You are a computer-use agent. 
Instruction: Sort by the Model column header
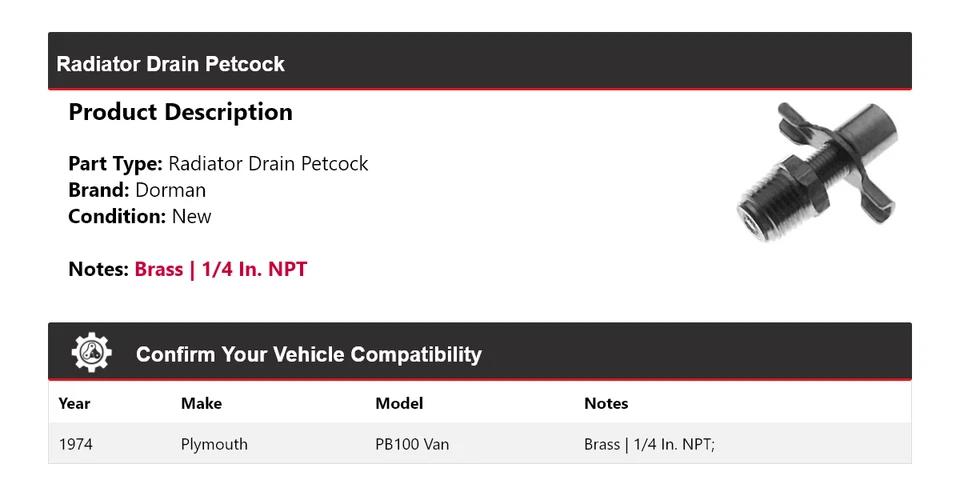[399, 404]
